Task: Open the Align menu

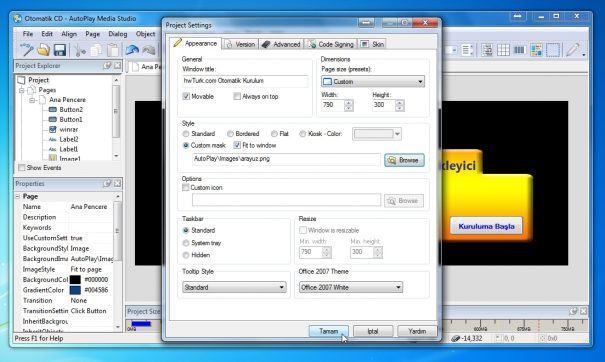Action: pos(69,34)
